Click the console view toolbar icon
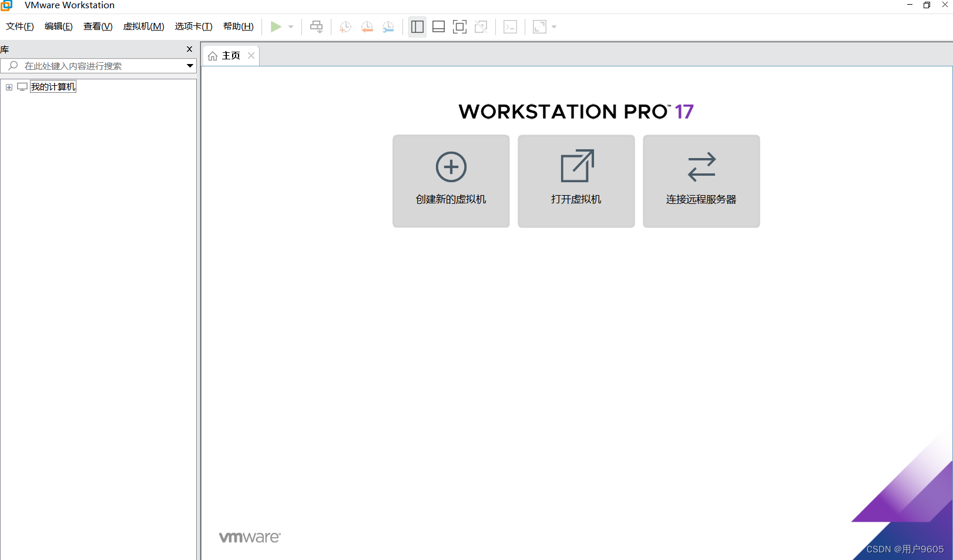953x560 pixels. pyautogui.click(x=510, y=26)
